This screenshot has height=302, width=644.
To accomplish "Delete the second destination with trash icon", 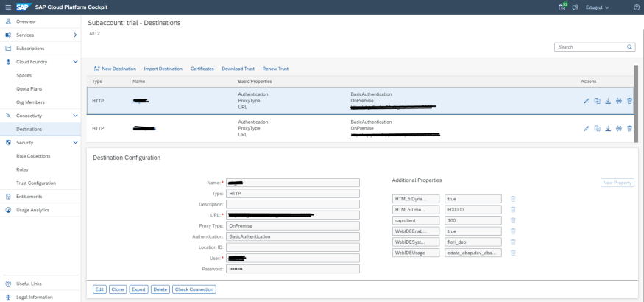I will 629,129.
